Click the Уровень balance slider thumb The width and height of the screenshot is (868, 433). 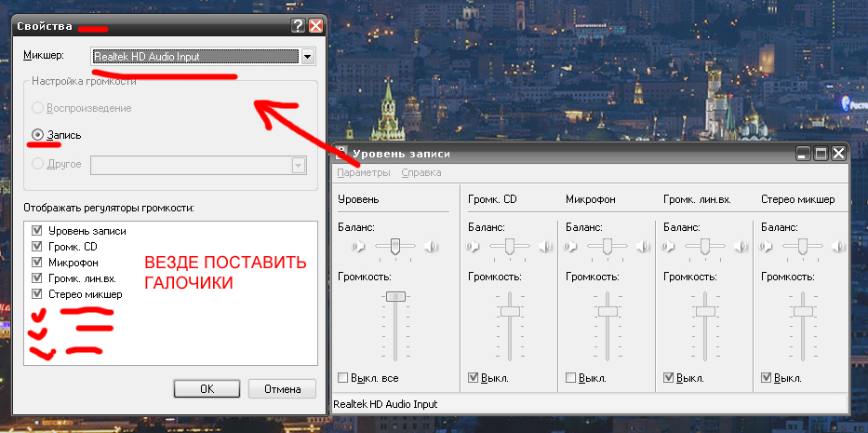pos(394,246)
